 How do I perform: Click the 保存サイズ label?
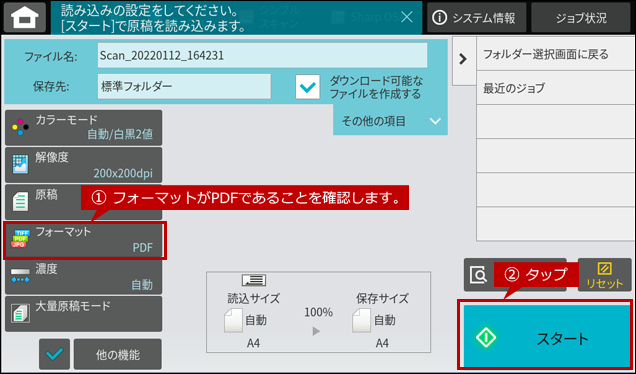[x=382, y=299]
